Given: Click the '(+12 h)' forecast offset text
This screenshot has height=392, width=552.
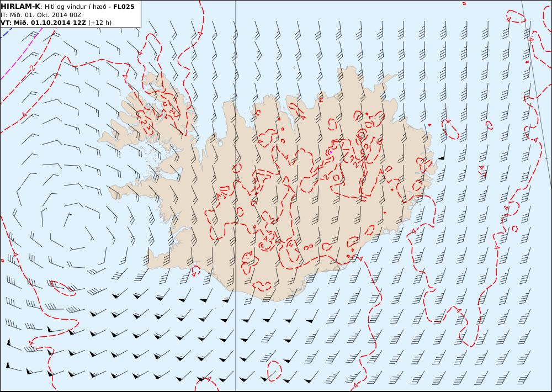Looking at the screenshot, I should pos(99,23).
